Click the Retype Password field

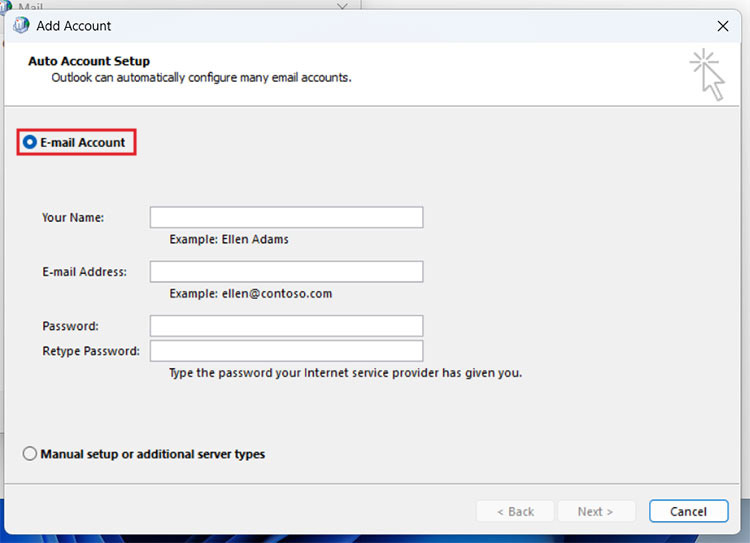pyautogui.click(x=287, y=351)
